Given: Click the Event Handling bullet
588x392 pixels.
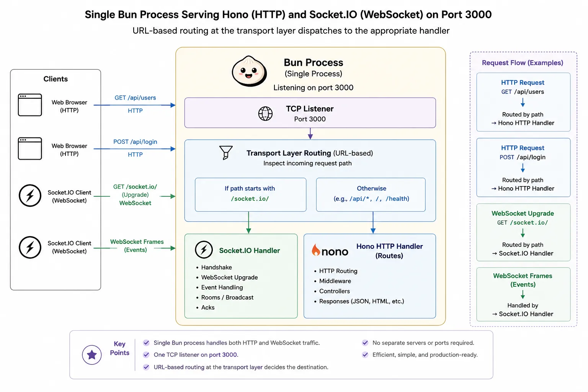Looking at the screenshot, I should (222, 287).
